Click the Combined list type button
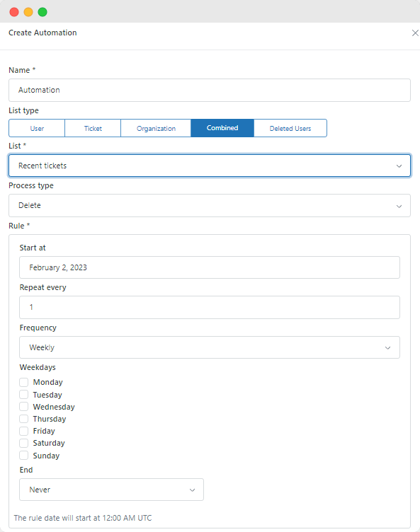Screen dimensions: 420x532 pos(222,128)
